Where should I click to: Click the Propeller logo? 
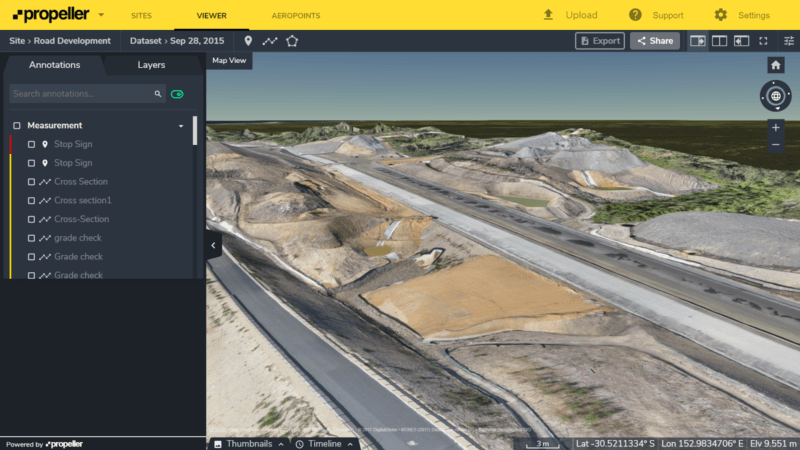coord(51,15)
